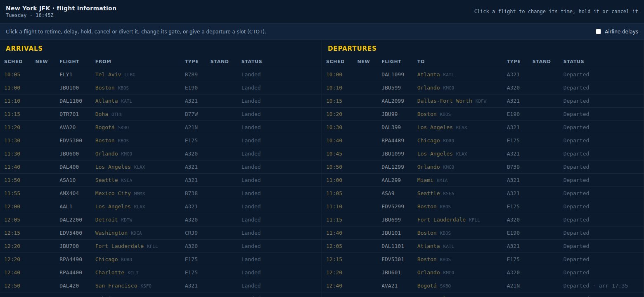Open arrival flight ELY1 from Tel Aviv
Viewport: 644px width, 297px height.
161,75
